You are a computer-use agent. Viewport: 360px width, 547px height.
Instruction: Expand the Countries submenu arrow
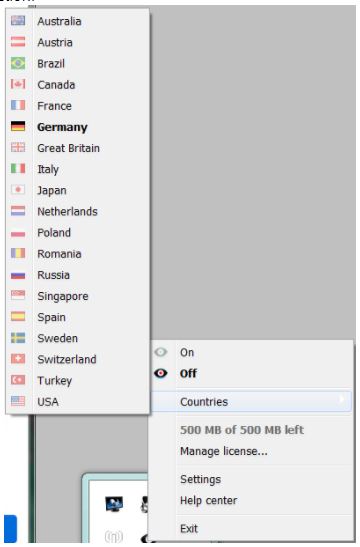342,399
